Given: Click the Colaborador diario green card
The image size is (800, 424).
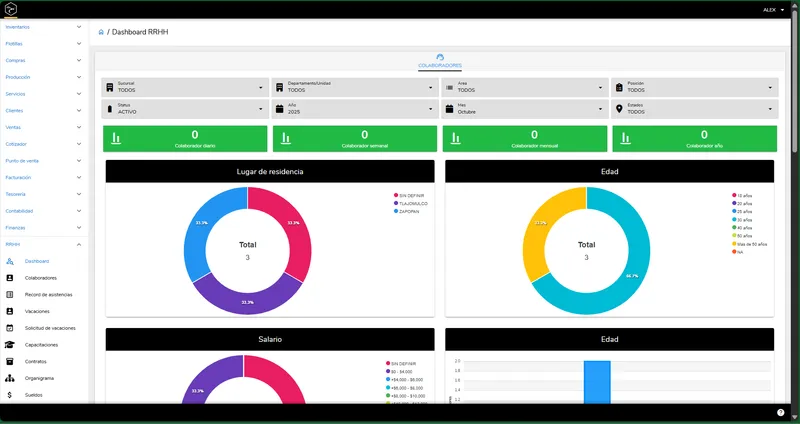Looking at the screenshot, I should click(x=185, y=139).
